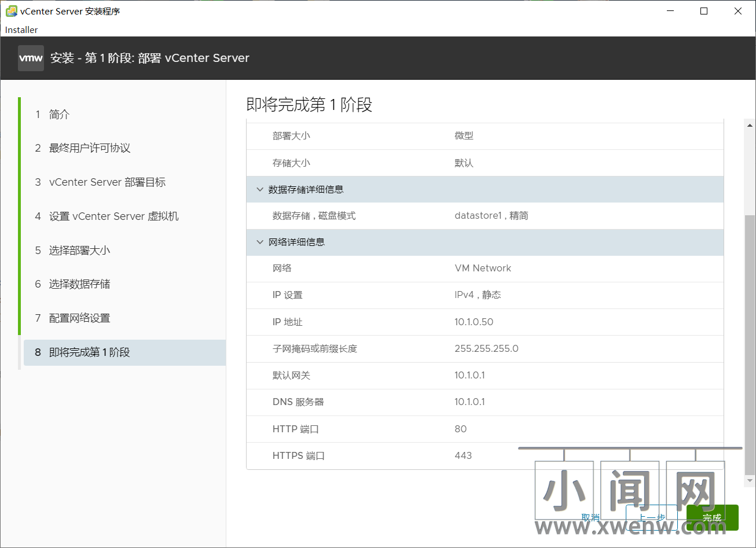
Task: Click the HTTP 端口 label
Action: (x=296, y=429)
